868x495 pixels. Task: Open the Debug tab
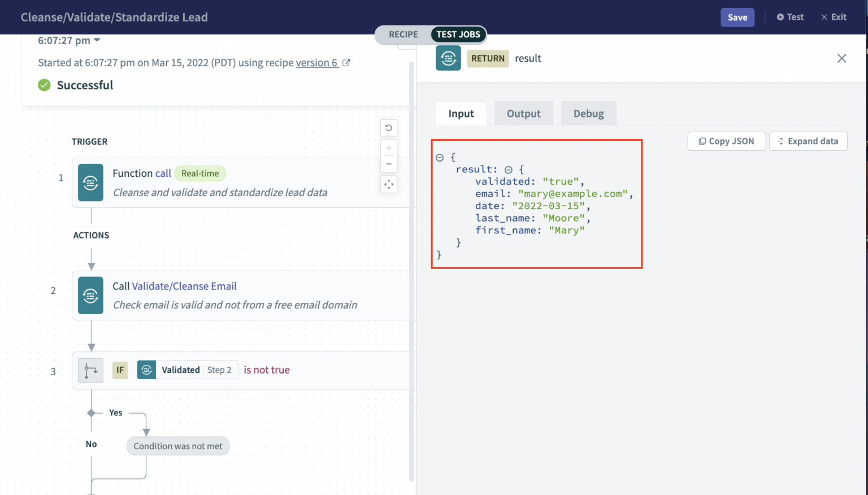589,113
